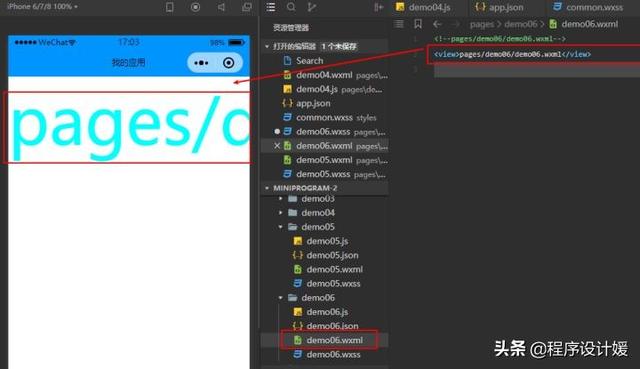The image size is (640, 369).
Task: Open the mini program three-dots menu
Action: click(201, 63)
